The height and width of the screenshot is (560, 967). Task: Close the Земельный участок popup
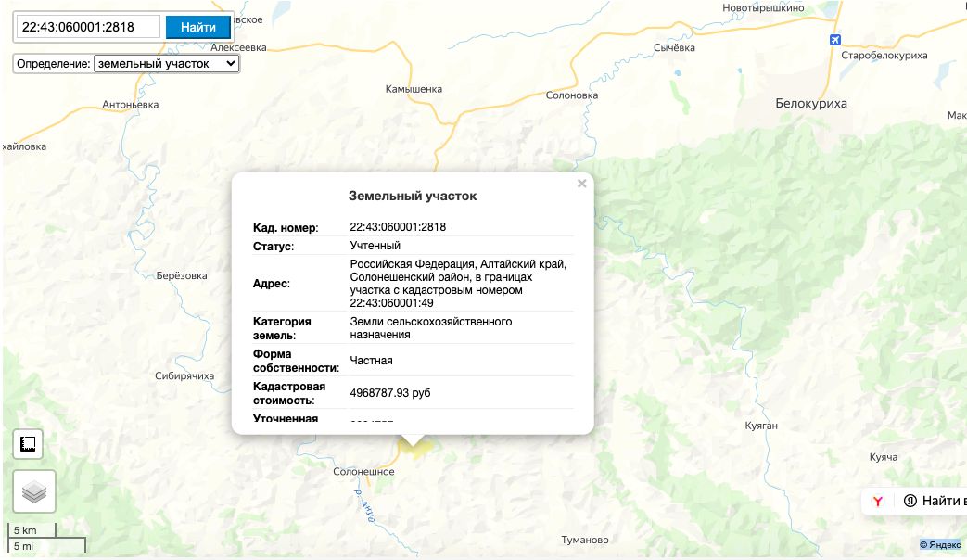point(581,184)
